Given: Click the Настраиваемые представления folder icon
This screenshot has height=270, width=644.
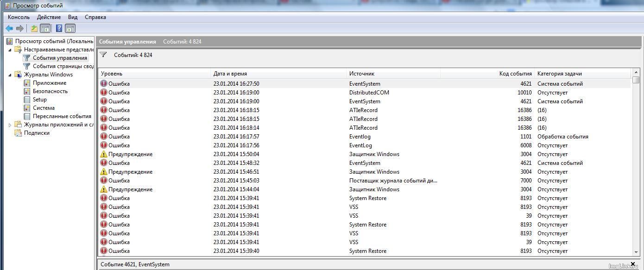Looking at the screenshot, I should tap(19, 50).
